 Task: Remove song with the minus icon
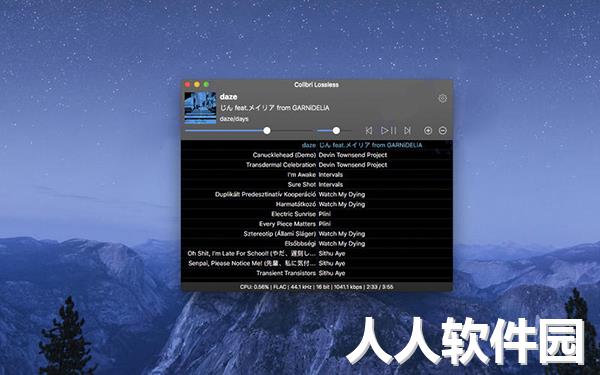(442, 131)
